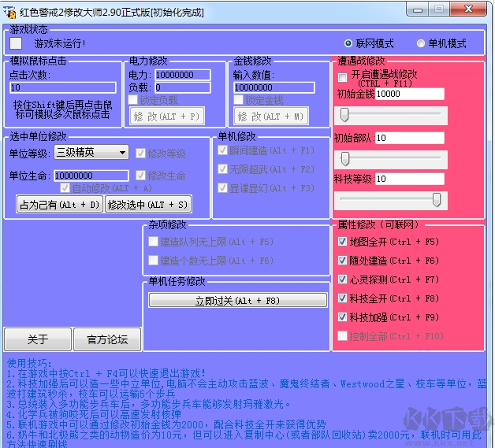Toggle the game status checkbox

(x=16, y=43)
